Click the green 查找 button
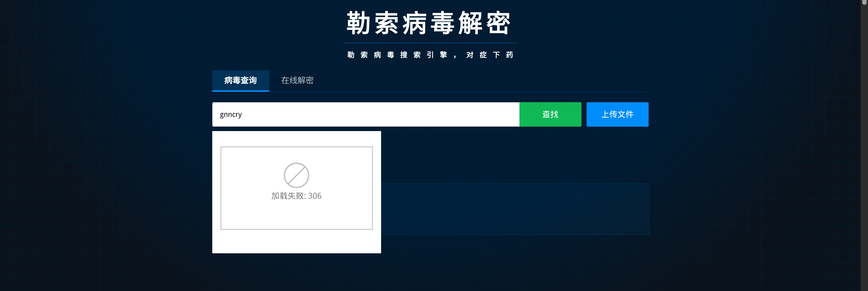Image resolution: width=868 pixels, height=291 pixels. coord(550,114)
